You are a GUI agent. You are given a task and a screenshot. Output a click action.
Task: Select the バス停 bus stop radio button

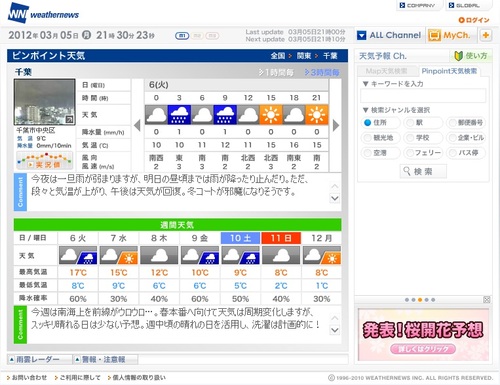point(452,153)
